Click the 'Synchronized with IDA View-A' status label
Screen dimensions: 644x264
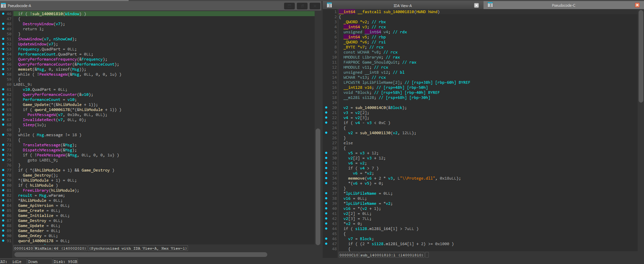[x=138, y=248]
